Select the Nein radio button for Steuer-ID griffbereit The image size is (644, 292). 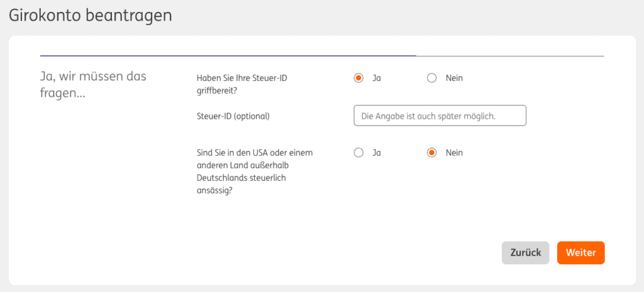[x=431, y=78]
